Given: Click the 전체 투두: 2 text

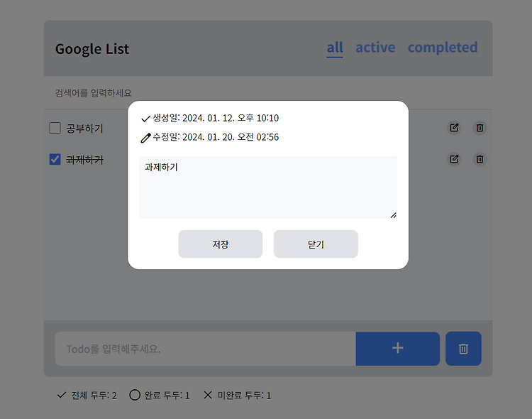Looking at the screenshot, I should pos(94,396).
